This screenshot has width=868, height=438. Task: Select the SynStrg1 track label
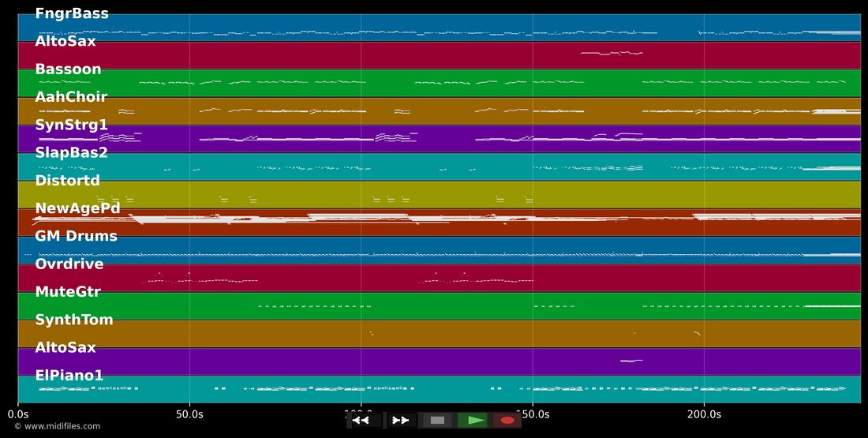click(71, 125)
